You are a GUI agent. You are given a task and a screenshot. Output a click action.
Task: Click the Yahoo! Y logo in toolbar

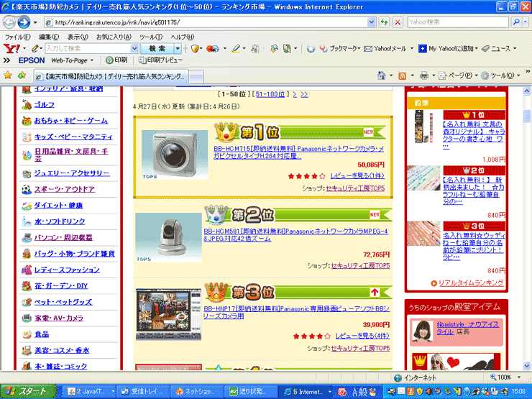(x=12, y=49)
